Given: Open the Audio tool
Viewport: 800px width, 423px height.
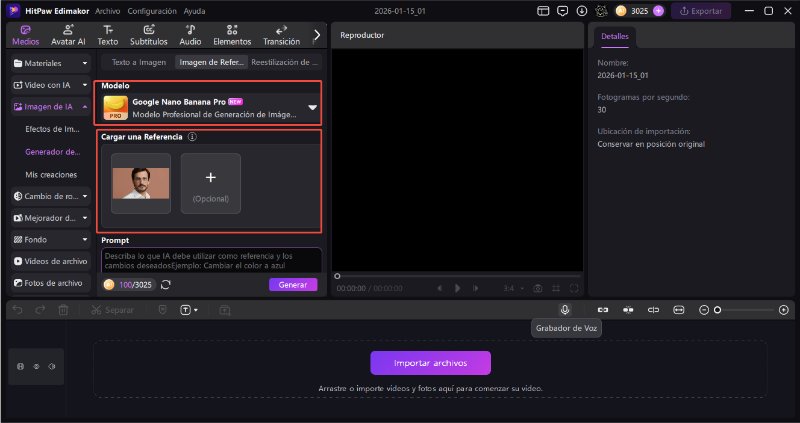Looking at the screenshot, I should click(x=190, y=35).
